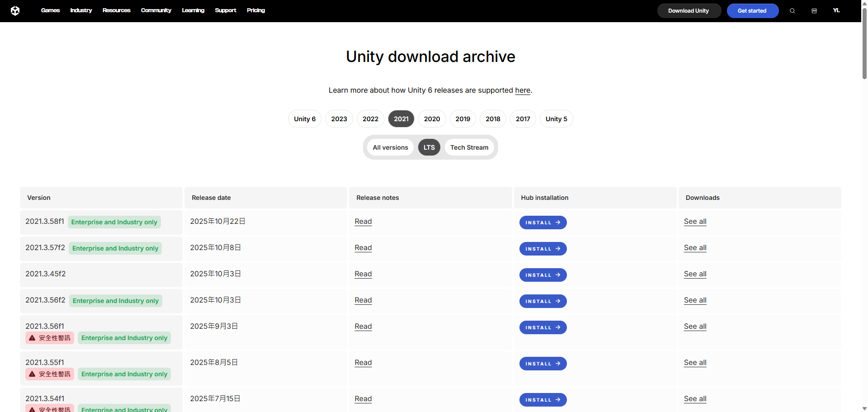Install Unity 2021.3.55f1 via Hub
Image resolution: width=868 pixels, height=412 pixels.
543,364
